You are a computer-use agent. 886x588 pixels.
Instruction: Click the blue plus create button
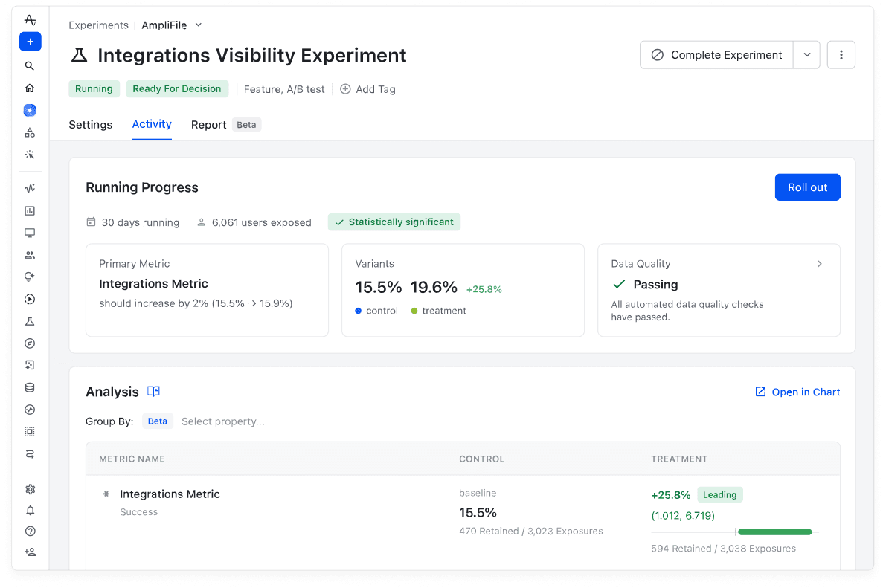30,42
